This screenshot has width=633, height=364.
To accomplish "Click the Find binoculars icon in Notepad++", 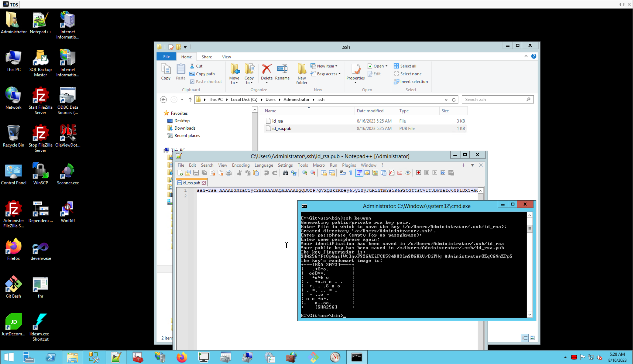I will click(285, 173).
